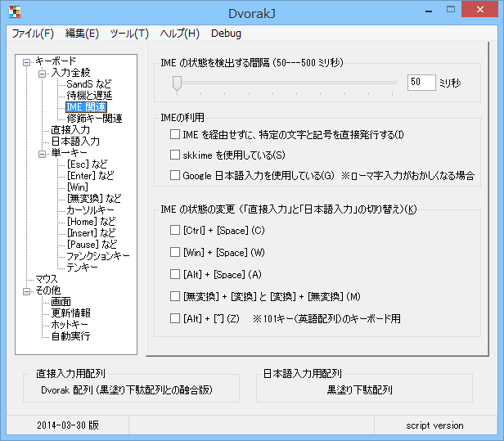Open the Debug menu
504x441 pixels.
pos(226,34)
